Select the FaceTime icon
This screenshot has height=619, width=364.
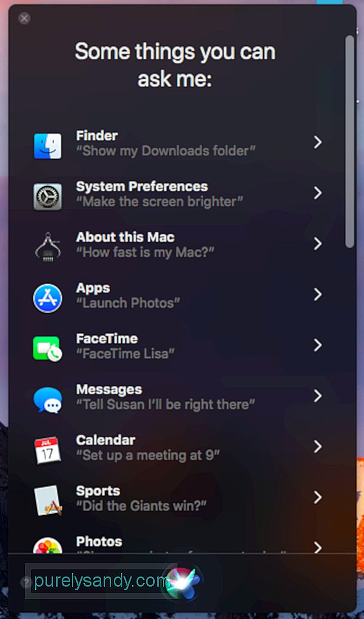click(x=48, y=349)
